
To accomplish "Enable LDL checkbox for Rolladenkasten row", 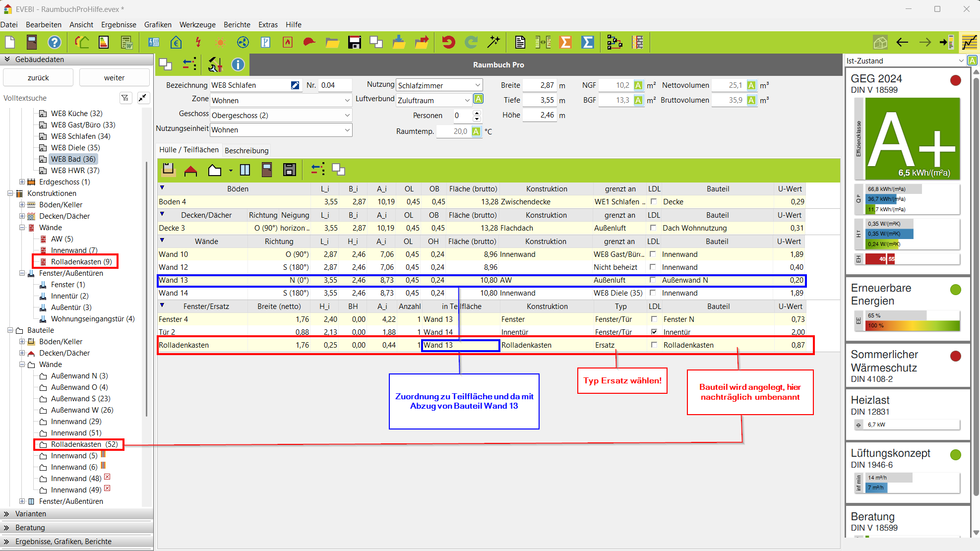I will pyautogui.click(x=654, y=345).
